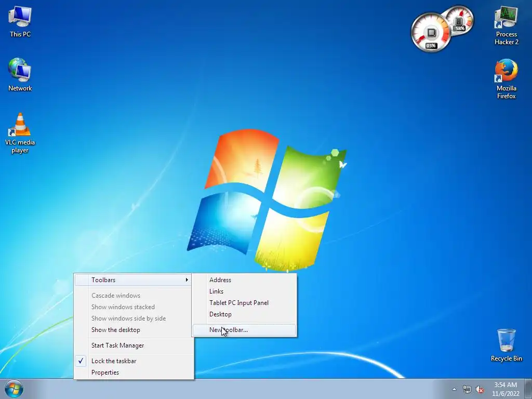Click the memory usage meter gadget

click(460, 20)
